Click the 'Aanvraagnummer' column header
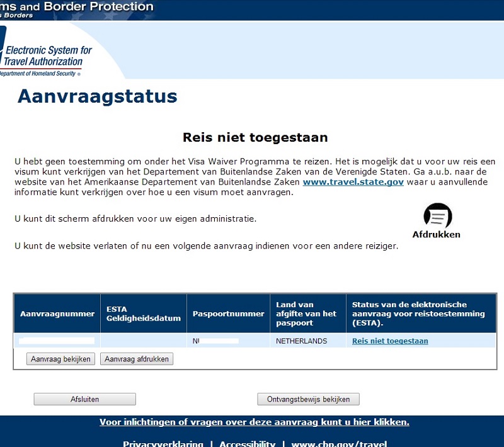Viewport: 504px width, 447px height. (x=57, y=314)
